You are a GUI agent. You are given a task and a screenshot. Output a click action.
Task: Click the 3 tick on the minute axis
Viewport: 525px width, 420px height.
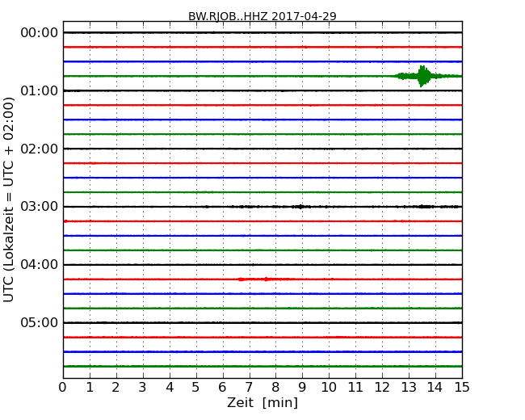pyautogui.click(x=143, y=388)
